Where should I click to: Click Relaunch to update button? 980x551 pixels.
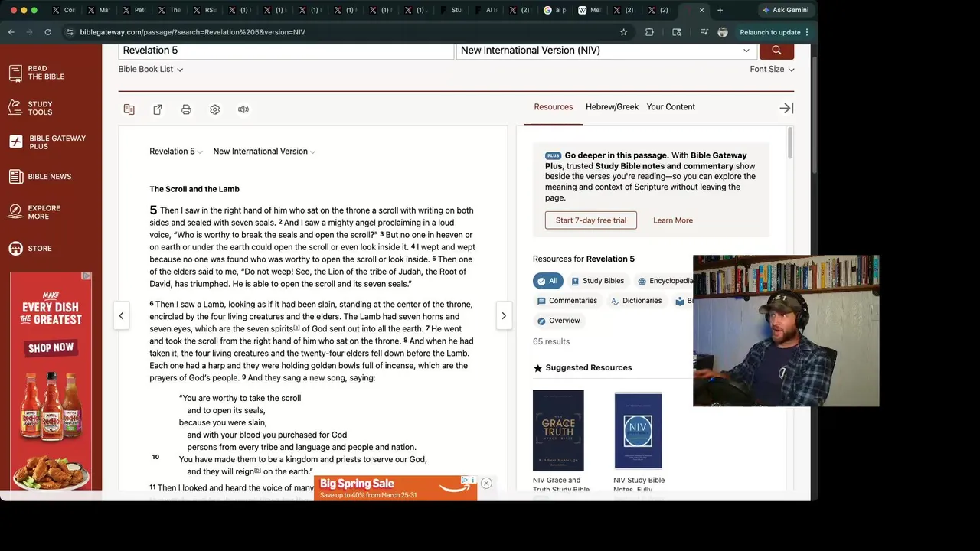[770, 32]
